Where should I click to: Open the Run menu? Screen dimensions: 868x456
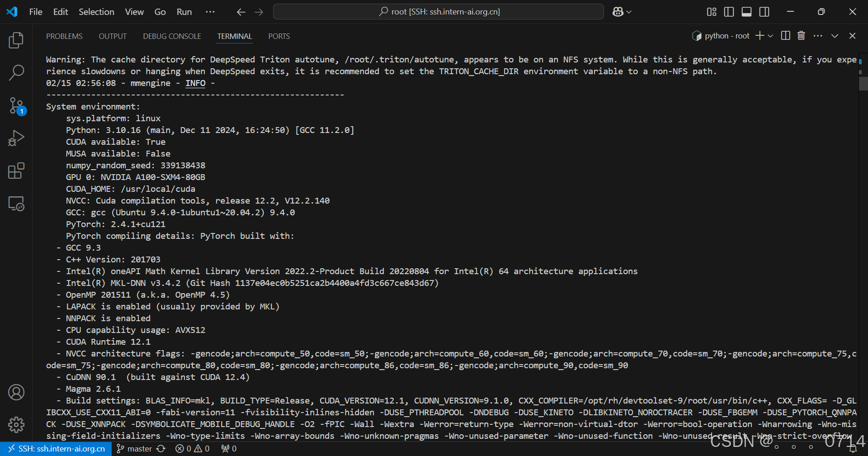pos(184,12)
